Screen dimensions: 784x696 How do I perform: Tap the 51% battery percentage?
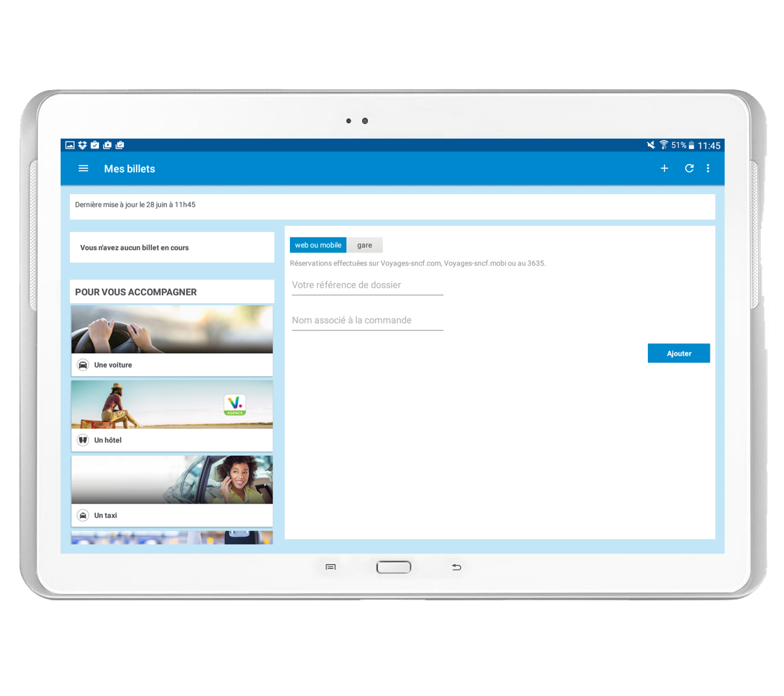(678, 145)
